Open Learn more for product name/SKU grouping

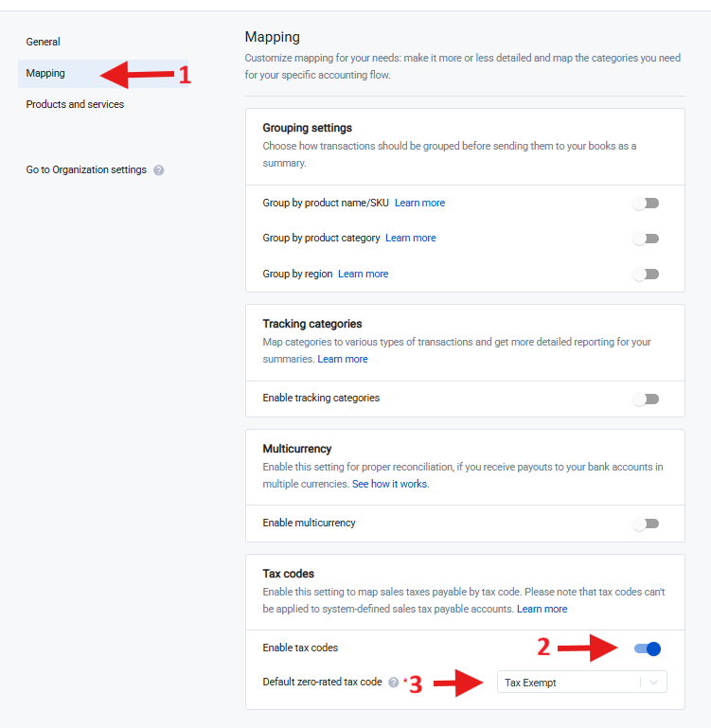[419, 203]
